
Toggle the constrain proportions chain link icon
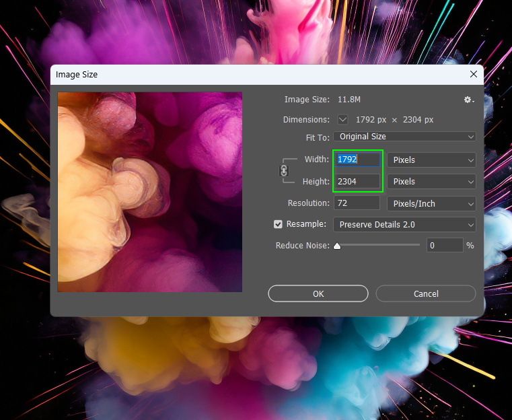click(284, 170)
